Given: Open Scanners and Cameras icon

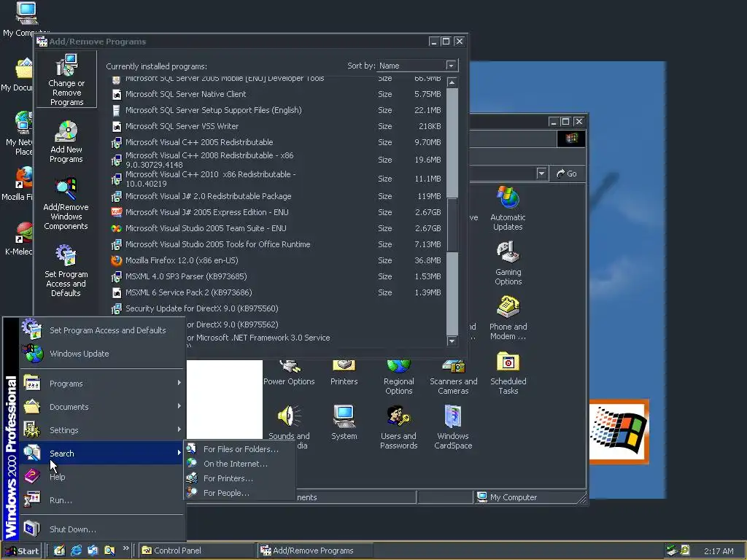Looking at the screenshot, I should tap(453, 377).
